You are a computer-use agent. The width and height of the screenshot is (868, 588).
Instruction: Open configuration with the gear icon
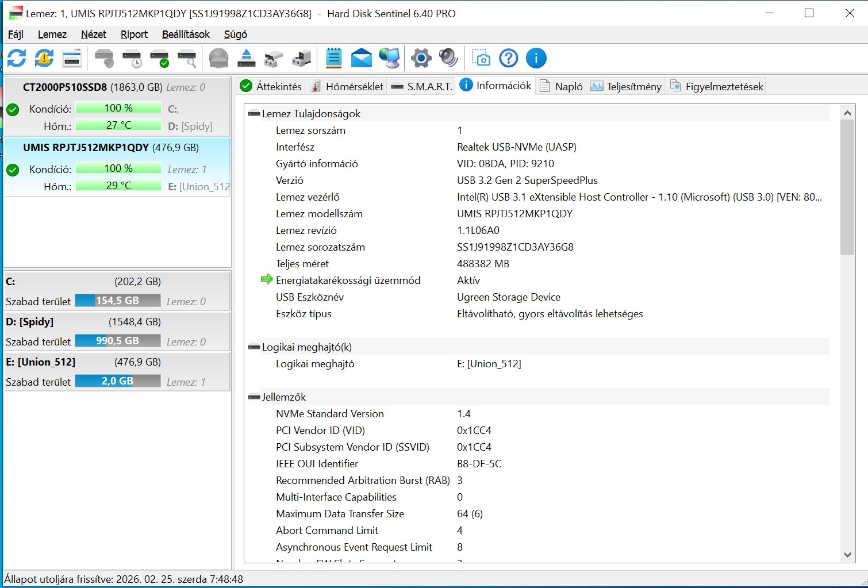click(x=421, y=58)
